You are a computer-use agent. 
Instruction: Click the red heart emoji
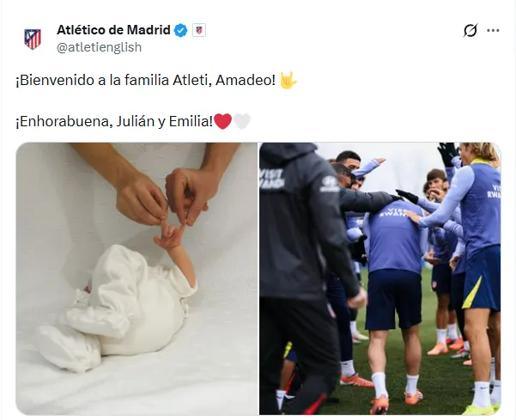[222, 121]
